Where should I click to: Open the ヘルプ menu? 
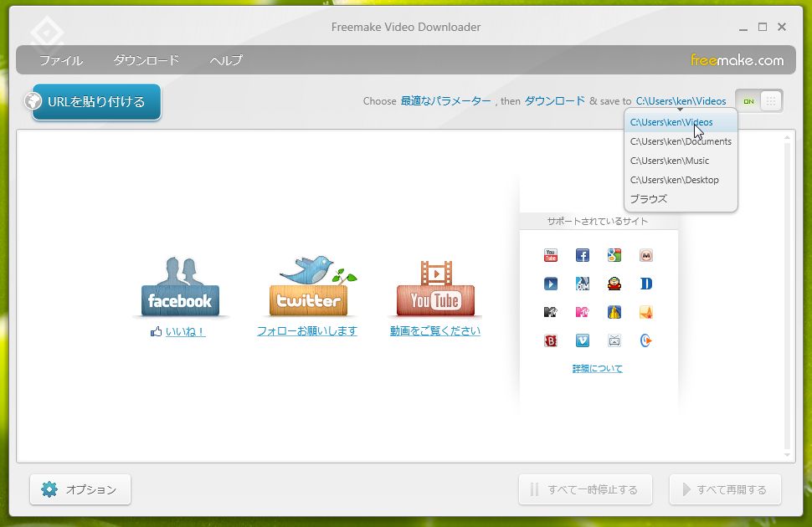[226, 60]
